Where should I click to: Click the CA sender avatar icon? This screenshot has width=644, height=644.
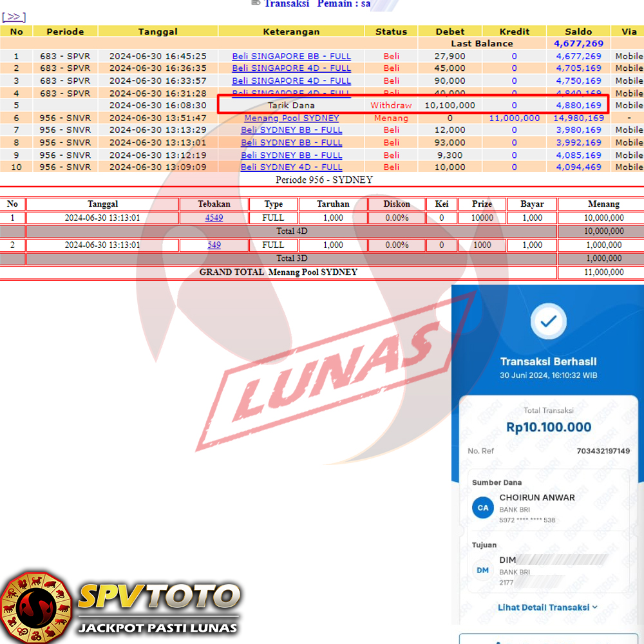coord(482,508)
